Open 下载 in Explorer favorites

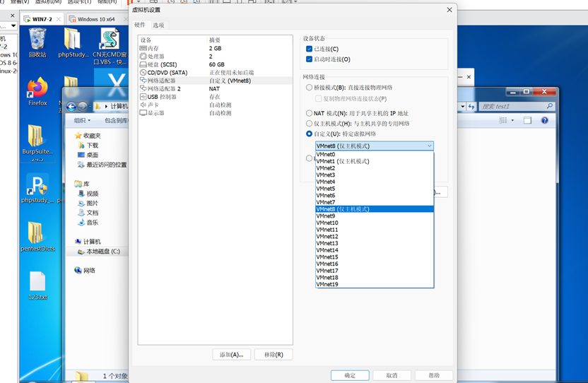pyautogui.click(x=88, y=145)
